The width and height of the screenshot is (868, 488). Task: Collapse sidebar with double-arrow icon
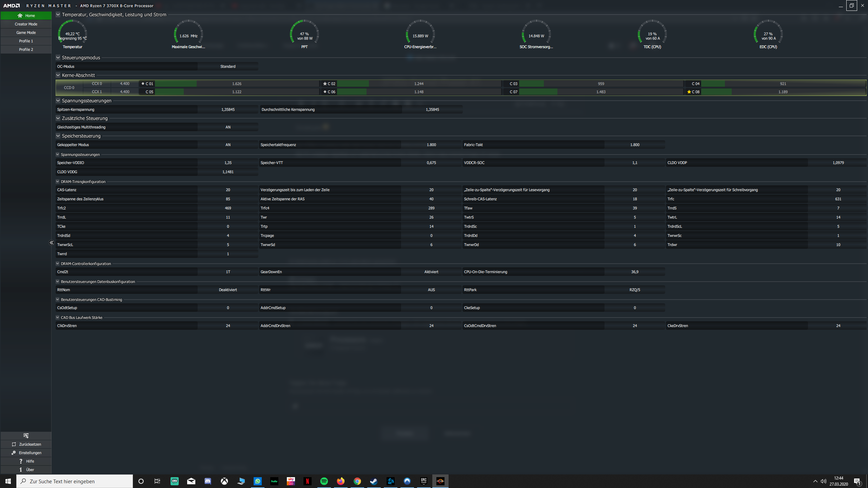pos(52,243)
